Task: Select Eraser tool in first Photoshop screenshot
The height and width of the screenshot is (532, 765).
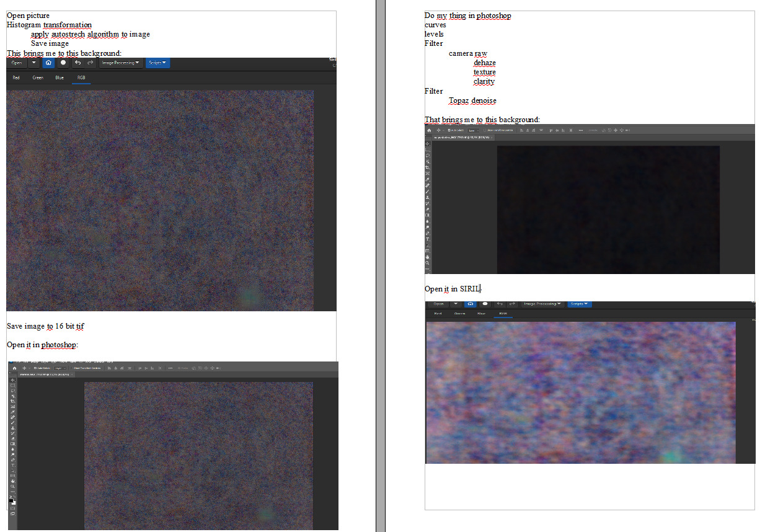Action: point(13,438)
